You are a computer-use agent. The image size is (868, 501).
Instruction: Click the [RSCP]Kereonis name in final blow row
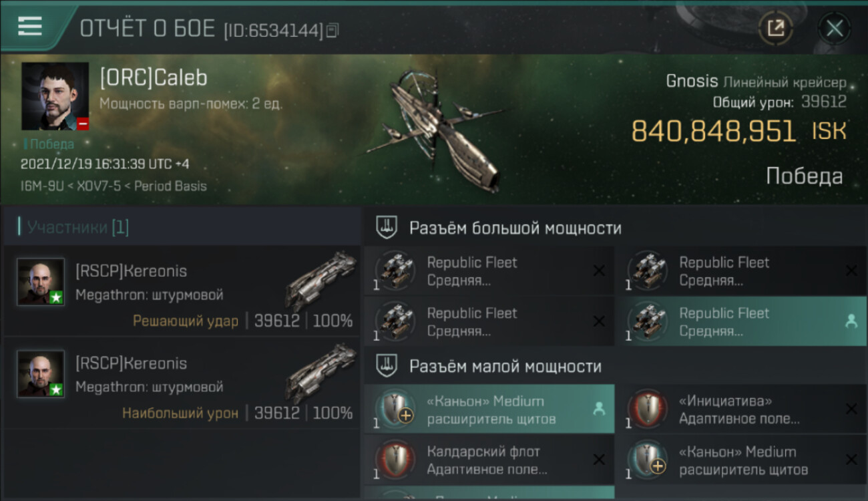(131, 271)
